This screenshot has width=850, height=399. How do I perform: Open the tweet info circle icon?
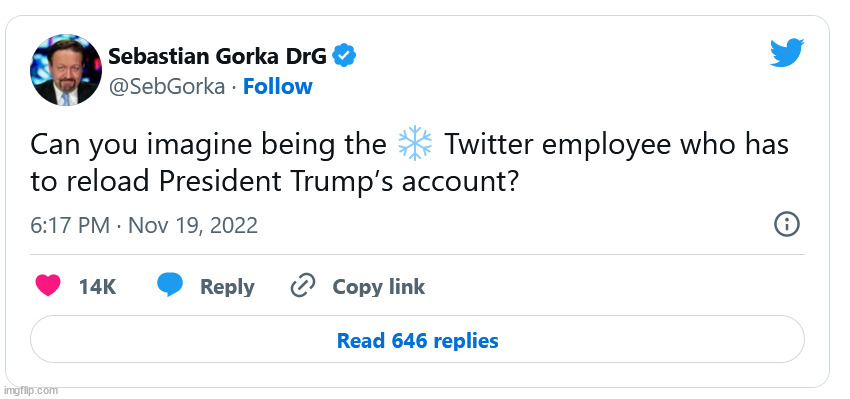pos(787,224)
